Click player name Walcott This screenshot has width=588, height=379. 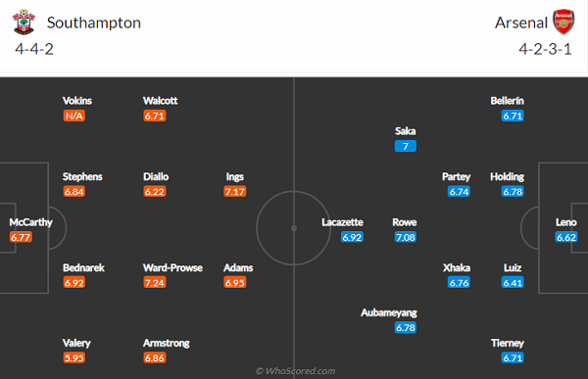click(x=160, y=101)
